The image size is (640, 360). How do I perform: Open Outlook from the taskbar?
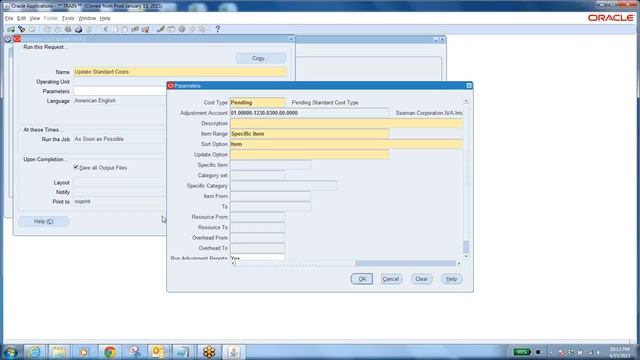tap(158, 351)
